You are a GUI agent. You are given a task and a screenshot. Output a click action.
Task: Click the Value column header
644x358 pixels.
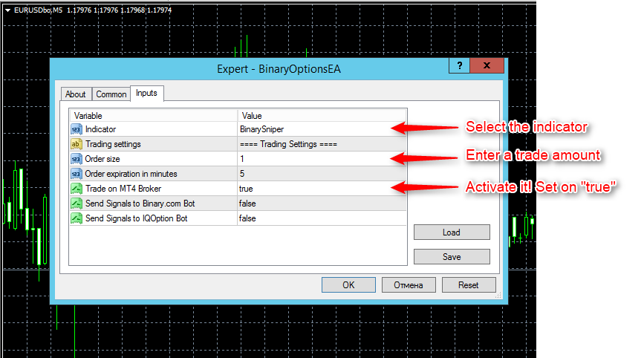[322, 115]
